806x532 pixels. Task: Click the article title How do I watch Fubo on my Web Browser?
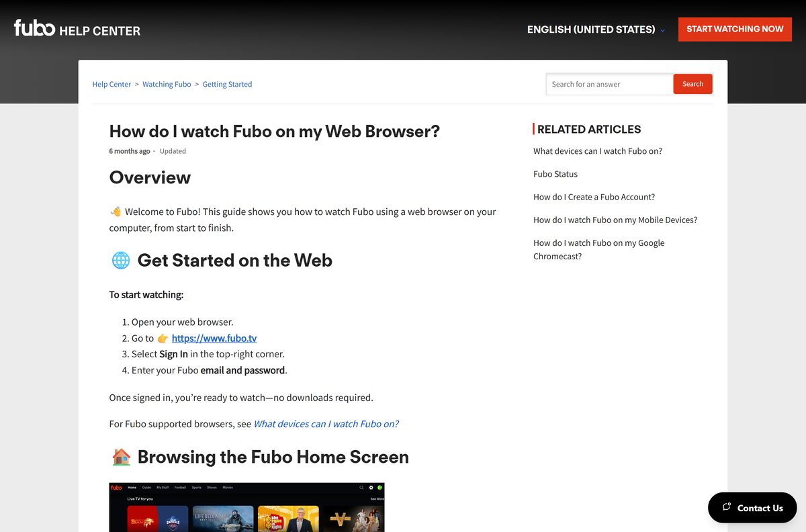tap(275, 131)
